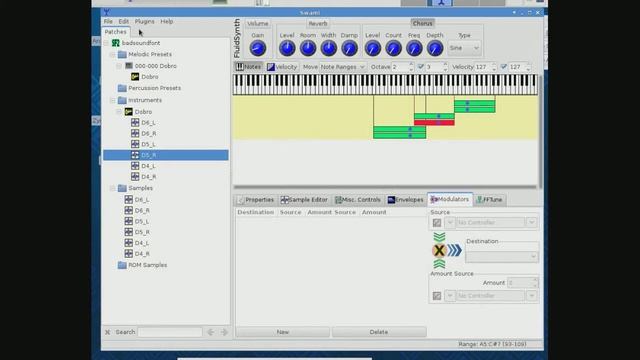
Task: Click the Percussion Presets folder icon
Action: [x=122, y=88]
